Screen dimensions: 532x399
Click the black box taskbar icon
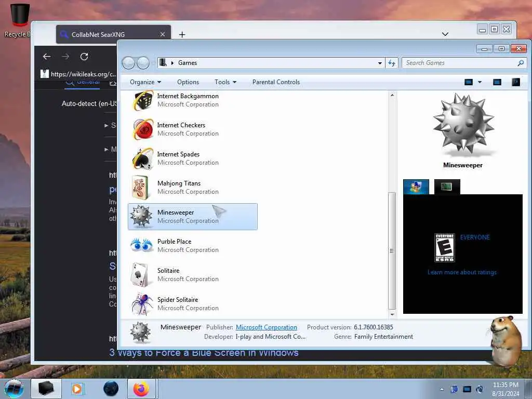46,389
